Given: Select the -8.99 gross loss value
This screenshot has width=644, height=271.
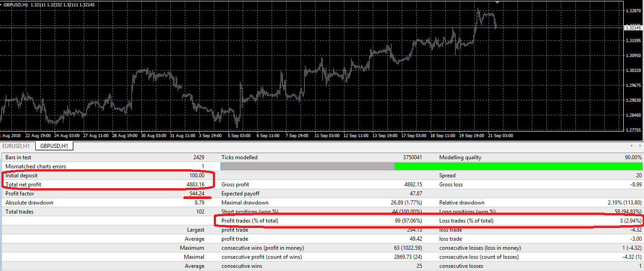Looking at the screenshot, I should (635, 185).
